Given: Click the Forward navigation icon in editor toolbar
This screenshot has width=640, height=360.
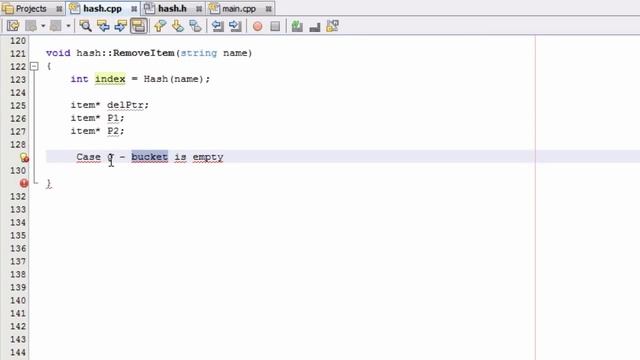Looking at the screenshot, I should click(56, 26).
